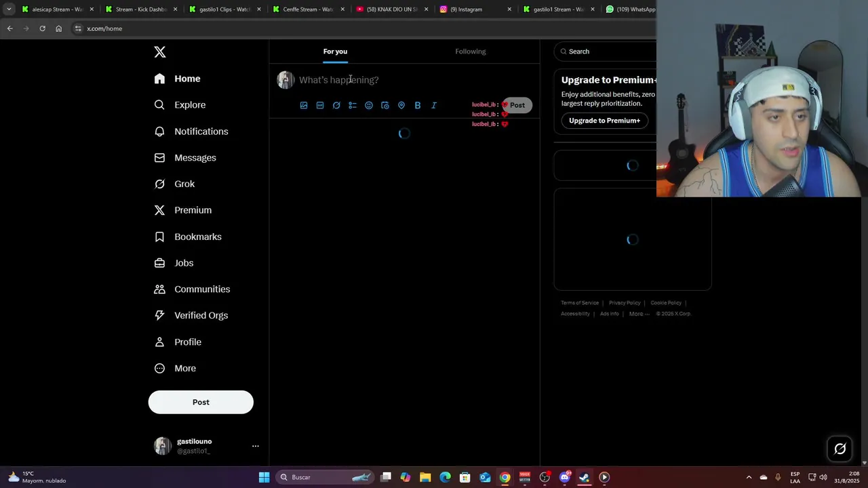Open the Home page from sidebar

coord(178,79)
